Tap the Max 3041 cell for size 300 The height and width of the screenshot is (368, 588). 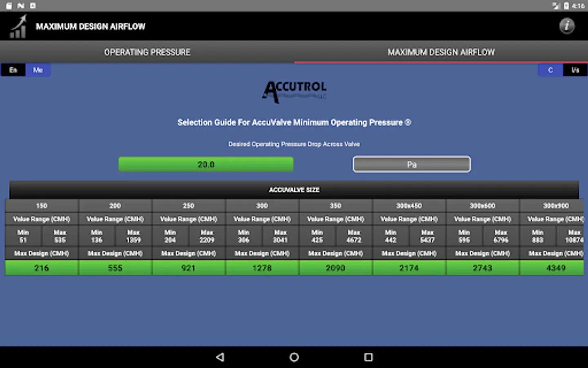pos(281,236)
